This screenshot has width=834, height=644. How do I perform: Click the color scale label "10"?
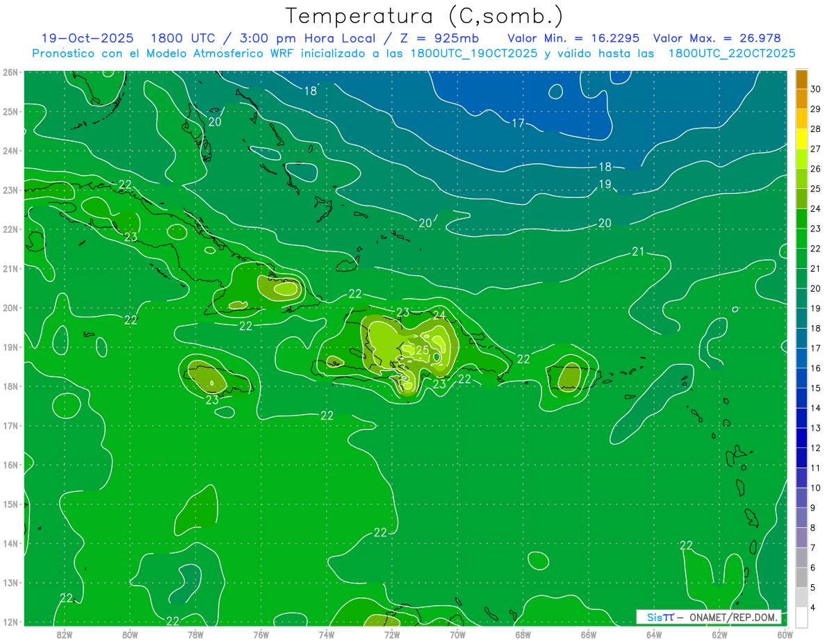coord(816,488)
